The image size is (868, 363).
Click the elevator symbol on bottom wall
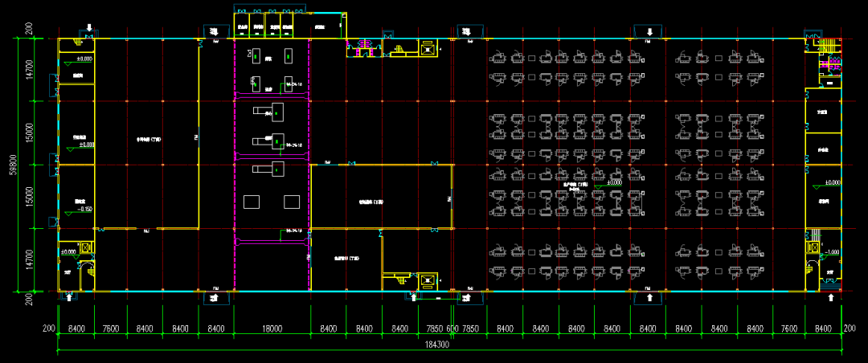coord(427,280)
